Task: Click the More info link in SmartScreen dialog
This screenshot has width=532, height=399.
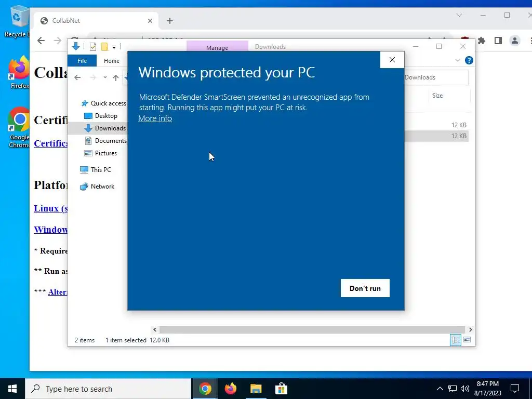Action: 155,118
